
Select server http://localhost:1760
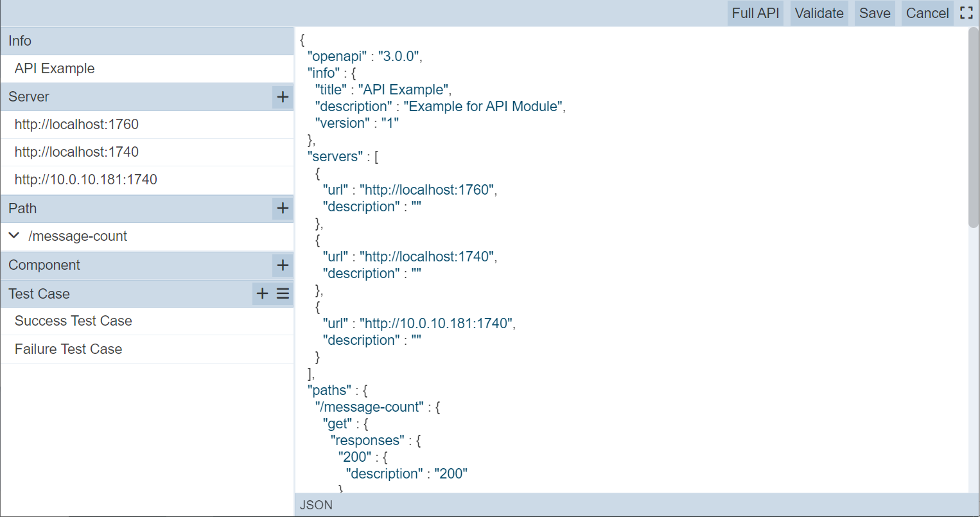tap(76, 125)
